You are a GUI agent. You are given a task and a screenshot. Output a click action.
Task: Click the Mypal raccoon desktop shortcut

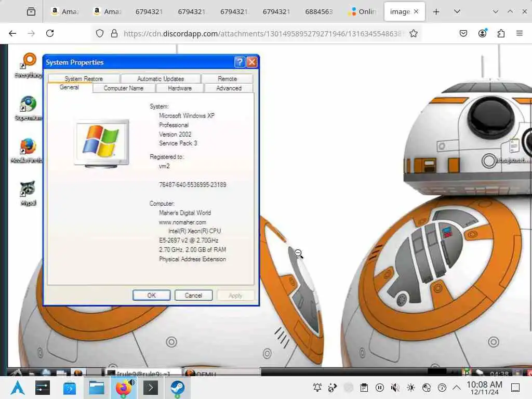click(x=28, y=193)
